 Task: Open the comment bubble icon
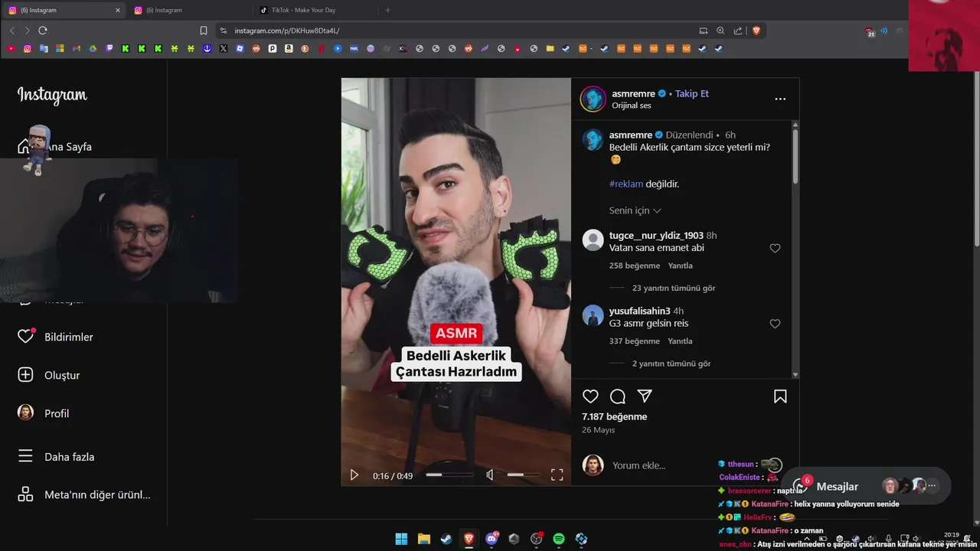point(618,396)
